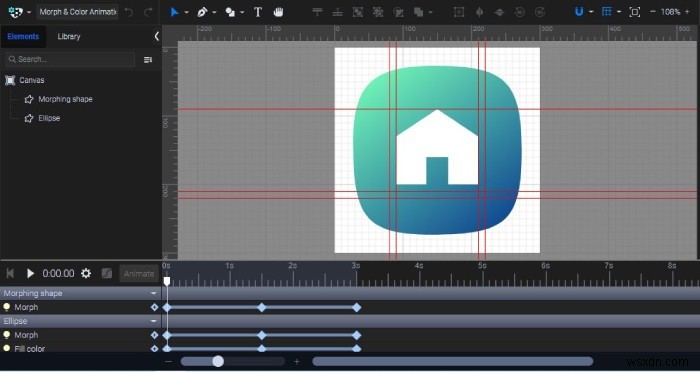Switch to the Elements tab
The height and width of the screenshot is (372, 700).
tap(23, 37)
